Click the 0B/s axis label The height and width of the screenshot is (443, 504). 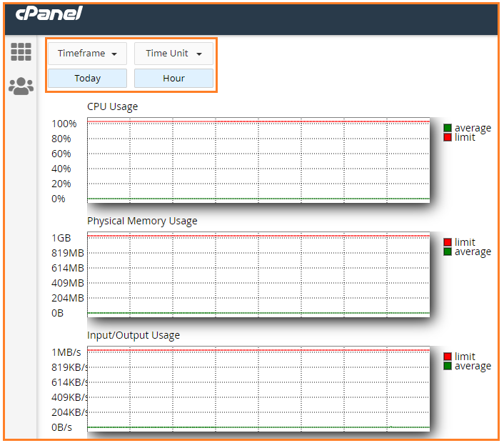click(x=61, y=427)
